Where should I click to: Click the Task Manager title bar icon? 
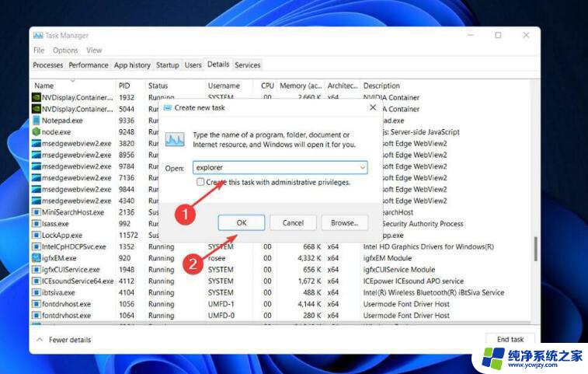38,35
